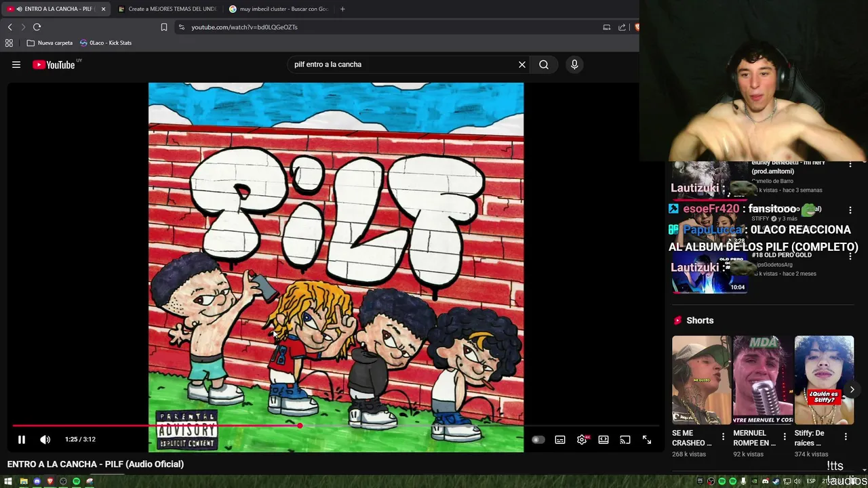Image resolution: width=868 pixels, height=488 pixels.
Task: Open the picture-in-picture/media icon in address bar
Action: click(x=607, y=27)
